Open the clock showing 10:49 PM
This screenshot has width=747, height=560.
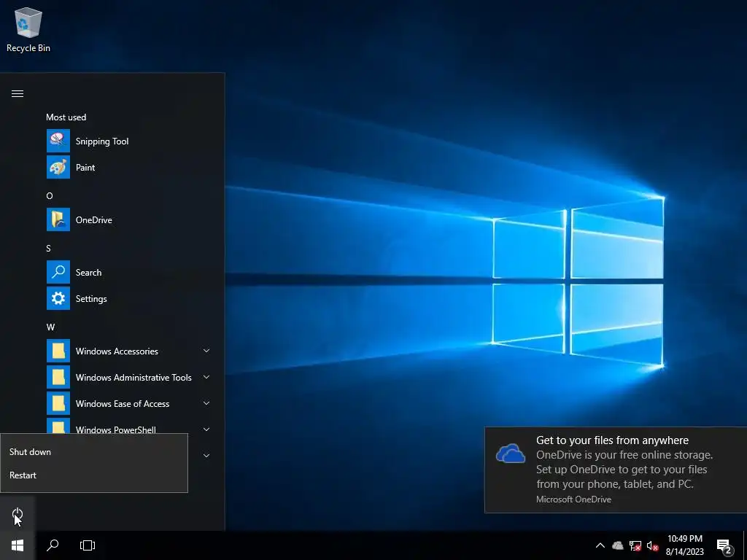684,545
